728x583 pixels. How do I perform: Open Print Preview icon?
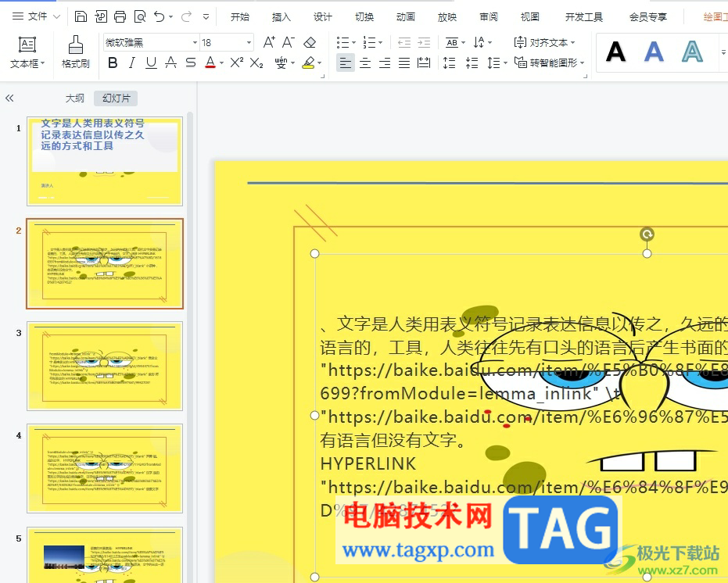tap(140, 16)
